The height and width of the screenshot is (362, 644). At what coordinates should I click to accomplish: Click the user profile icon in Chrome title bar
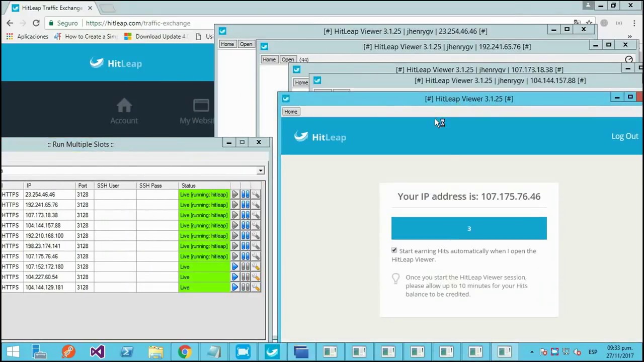[x=588, y=6]
